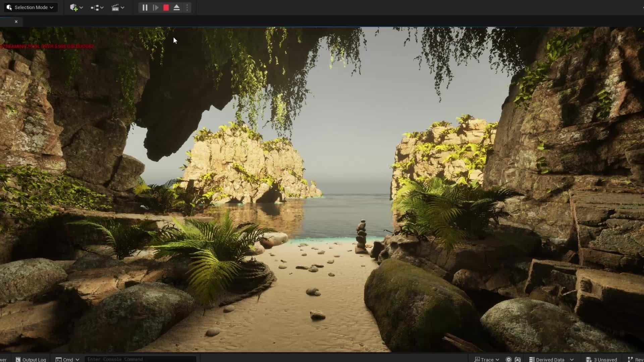
Task: Close the viewport tab
Action: point(16,21)
